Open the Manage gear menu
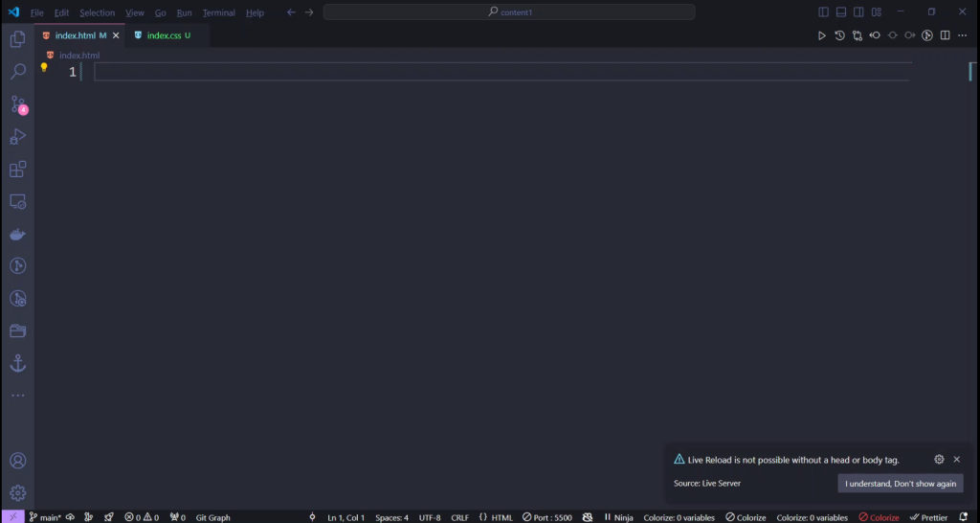 [x=17, y=493]
